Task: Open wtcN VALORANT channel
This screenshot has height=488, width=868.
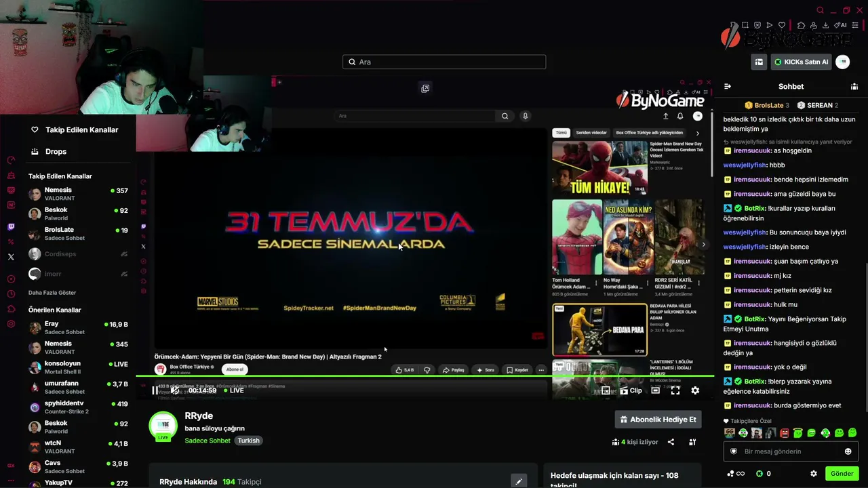Action: pyautogui.click(x=78, y=447)
